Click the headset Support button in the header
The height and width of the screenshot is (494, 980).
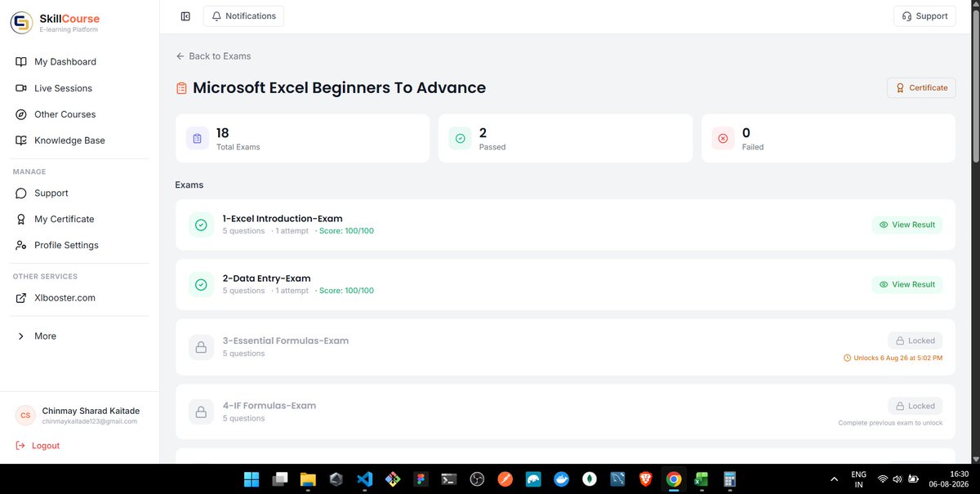coord(924,16)
